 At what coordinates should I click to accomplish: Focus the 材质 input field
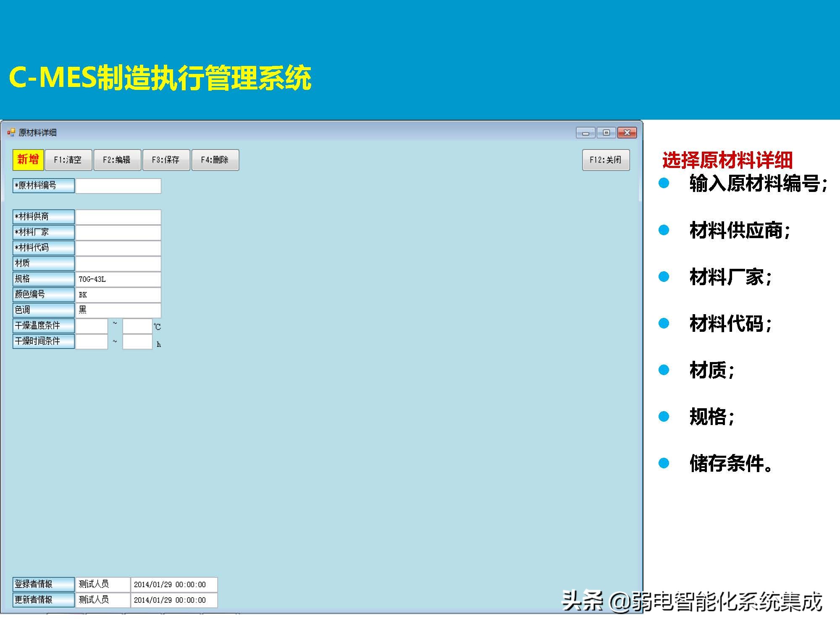tap(118, 264)
